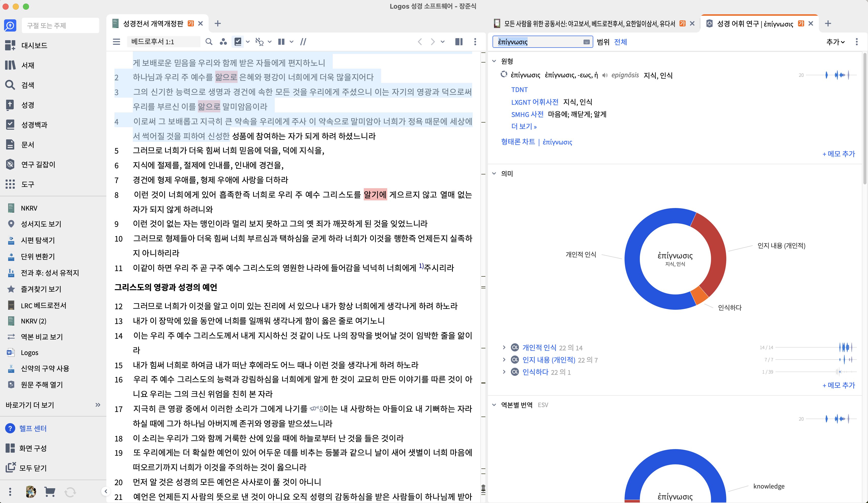
Task: Switch to the 모든 사람을 위한 공동서신 tab
Action: [x=589, y=23]
